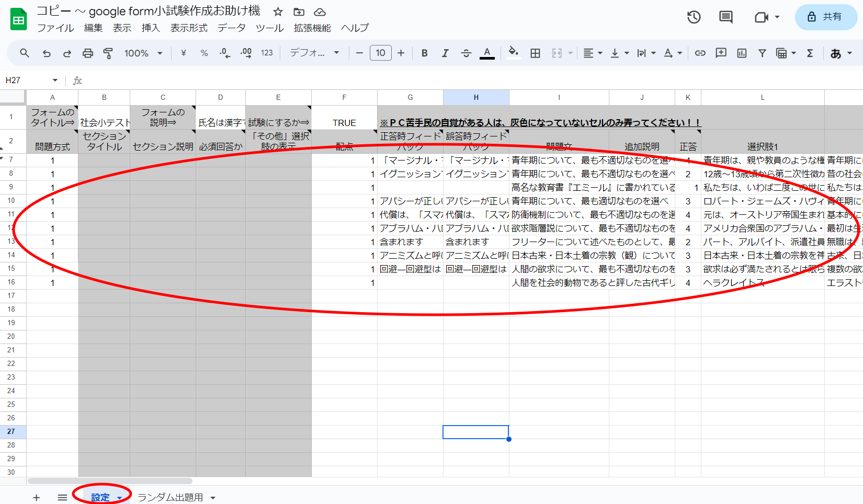
Task: Open the 123 number format menu
Action: (267, 53)
